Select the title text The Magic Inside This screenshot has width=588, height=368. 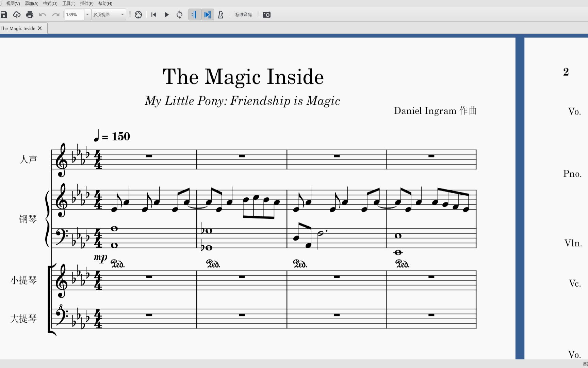[243, 76]
